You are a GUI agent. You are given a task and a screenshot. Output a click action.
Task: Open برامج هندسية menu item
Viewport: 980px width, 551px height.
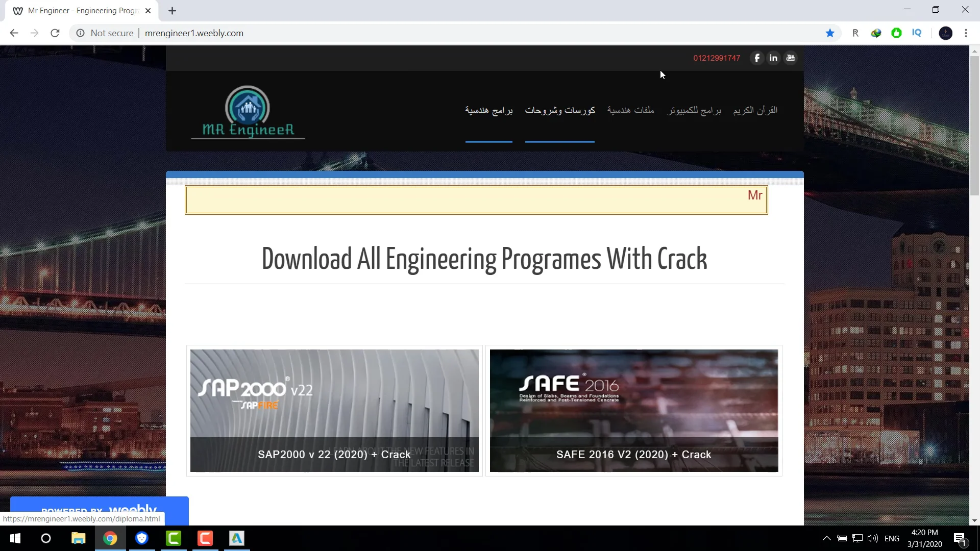pyautogui.click(x=489, y=110)
